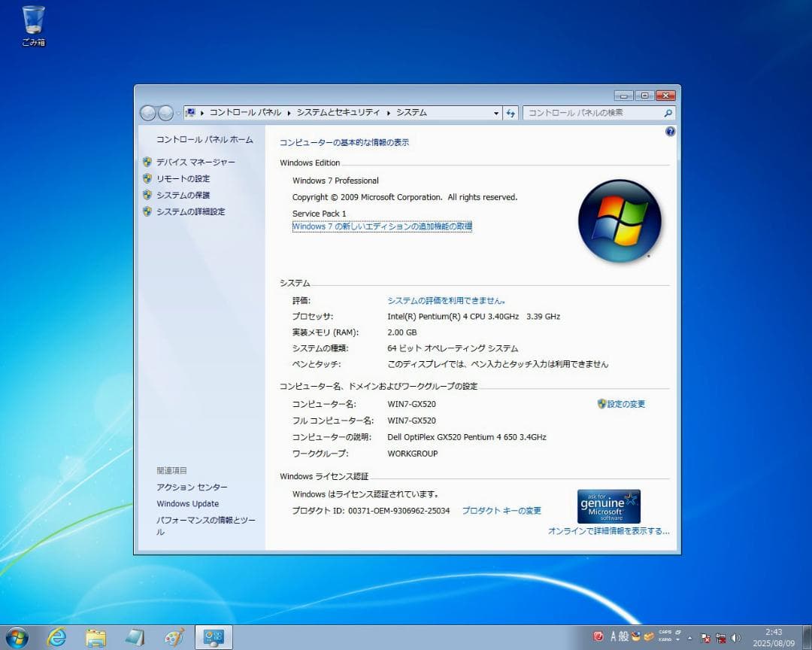
Task: Expand hidden icons in the system tray
Action: tap(689, 637)
